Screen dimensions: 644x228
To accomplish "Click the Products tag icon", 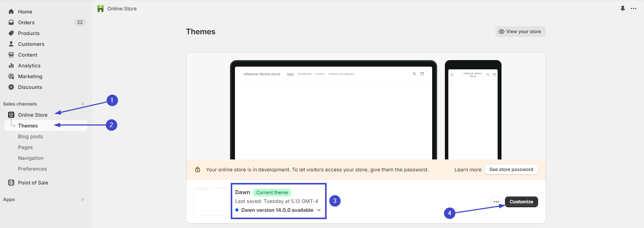I will pos(11,33).
